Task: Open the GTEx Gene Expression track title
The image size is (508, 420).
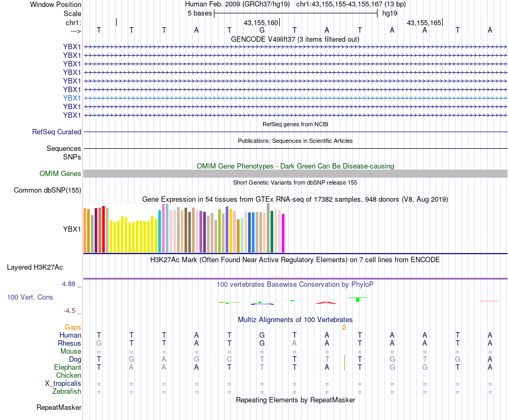Action: [x=295, y=200]
